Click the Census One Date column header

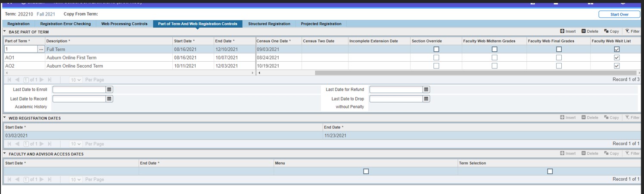click(x=273, y=41)
